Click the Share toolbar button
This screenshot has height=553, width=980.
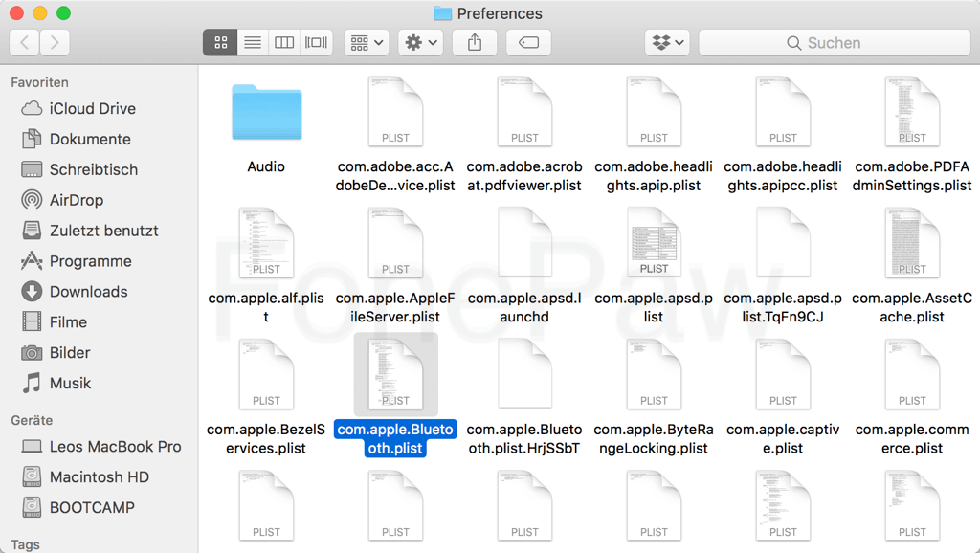pyautogui.click(x=475, y=42)
